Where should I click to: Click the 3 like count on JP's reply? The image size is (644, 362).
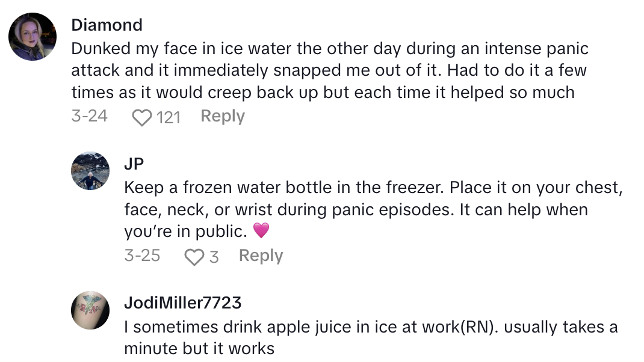(x=214, y=257)
